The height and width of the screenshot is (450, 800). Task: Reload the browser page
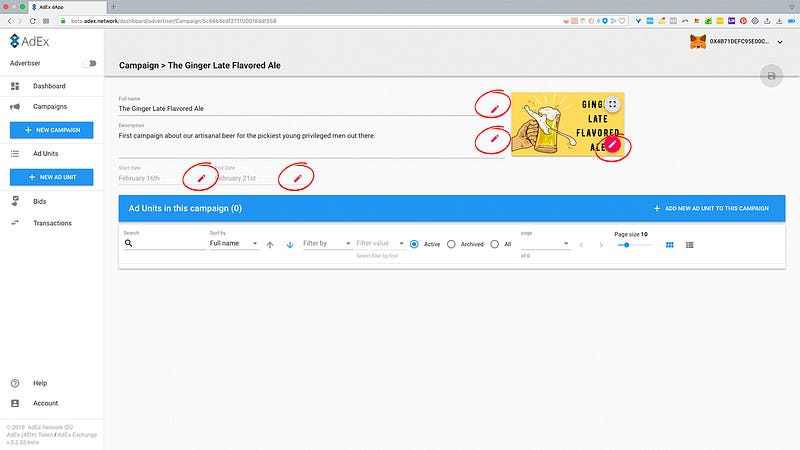click(33, 21)
